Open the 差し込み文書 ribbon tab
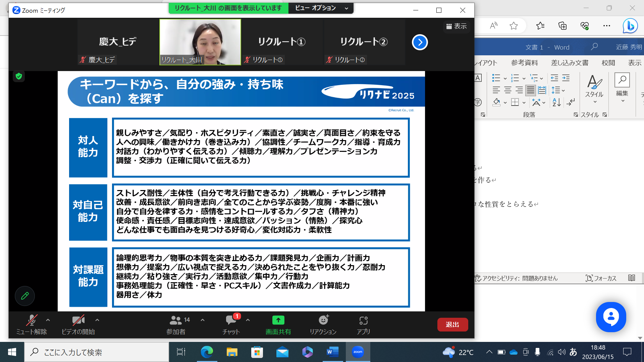Screen dimensions: 644x362 pyautogui.click(x=569, y=62)
